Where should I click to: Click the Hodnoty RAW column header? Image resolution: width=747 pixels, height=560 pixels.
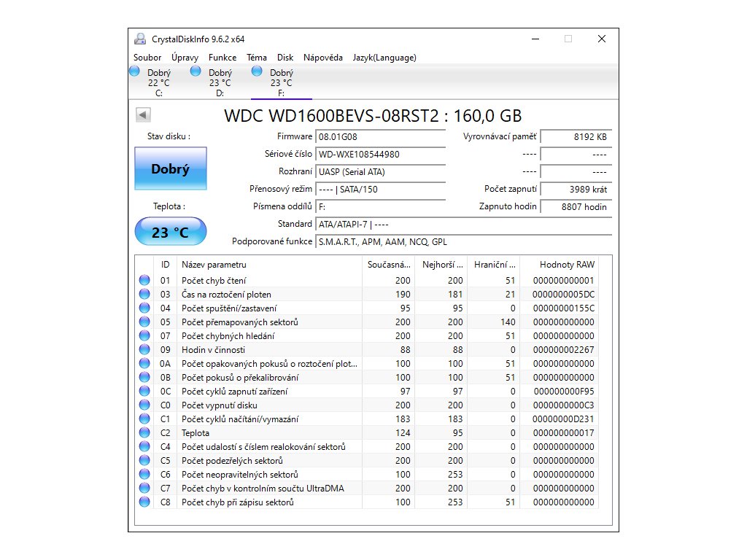point(560,264)
